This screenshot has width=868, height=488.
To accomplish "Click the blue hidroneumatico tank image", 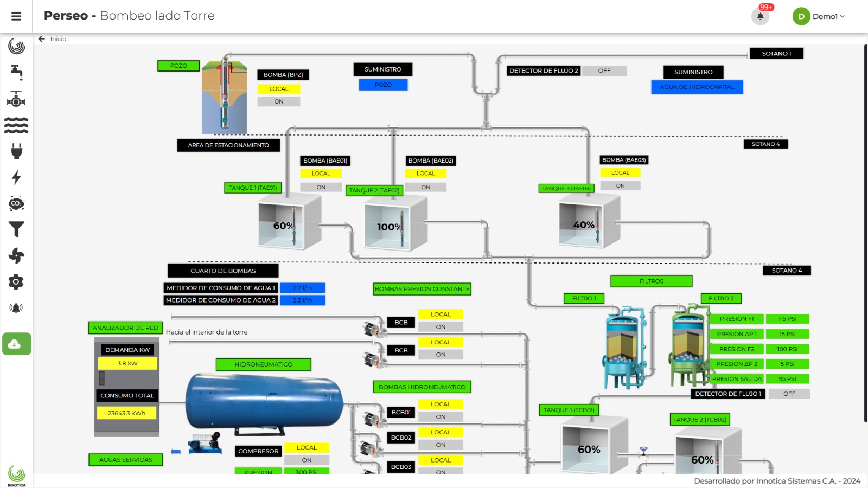I will click(x=265, y=403).
